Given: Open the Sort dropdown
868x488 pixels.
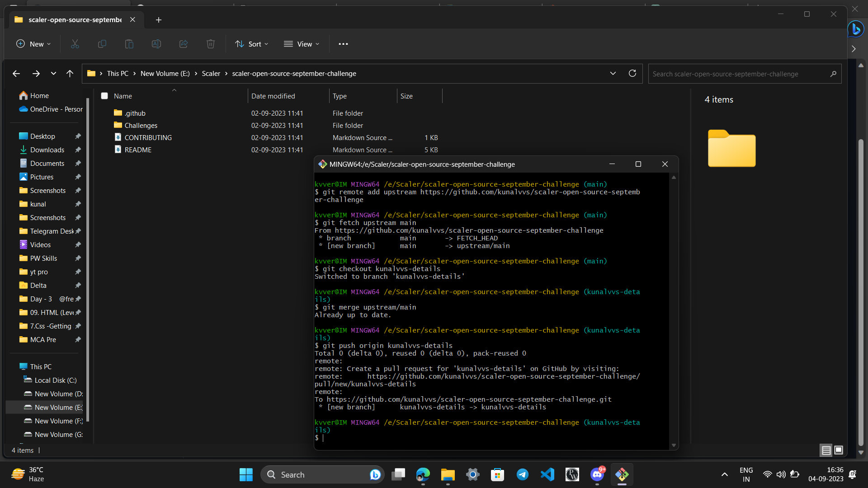Looking at the screenshot, I should tap(252, 44).
